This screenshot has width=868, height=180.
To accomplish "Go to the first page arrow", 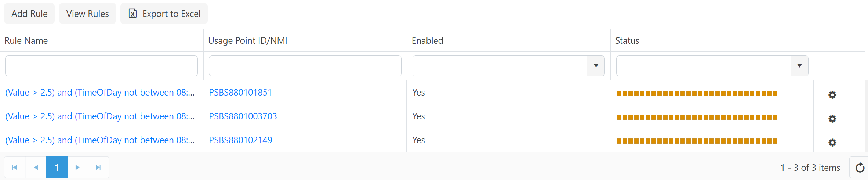I will (15, 168).
